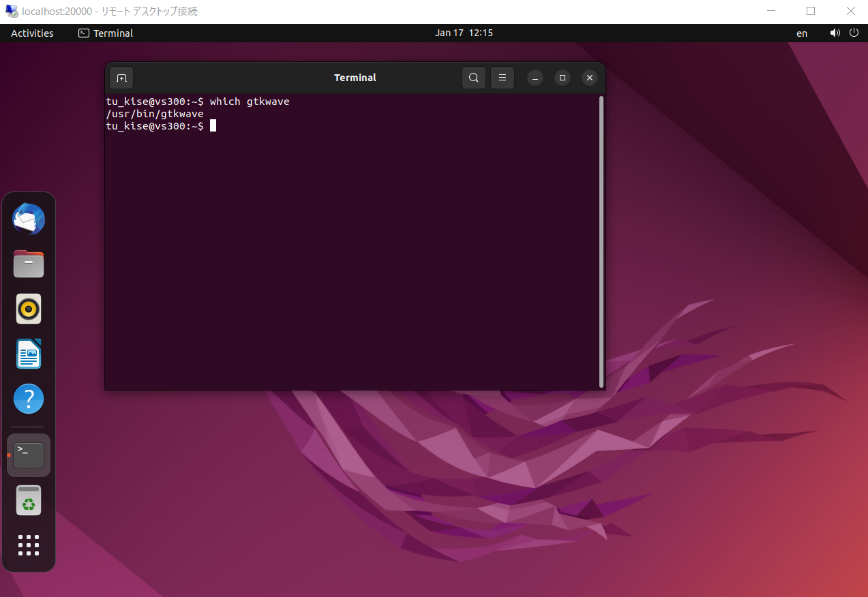Open a new tab in Terminal

(121, 78)
